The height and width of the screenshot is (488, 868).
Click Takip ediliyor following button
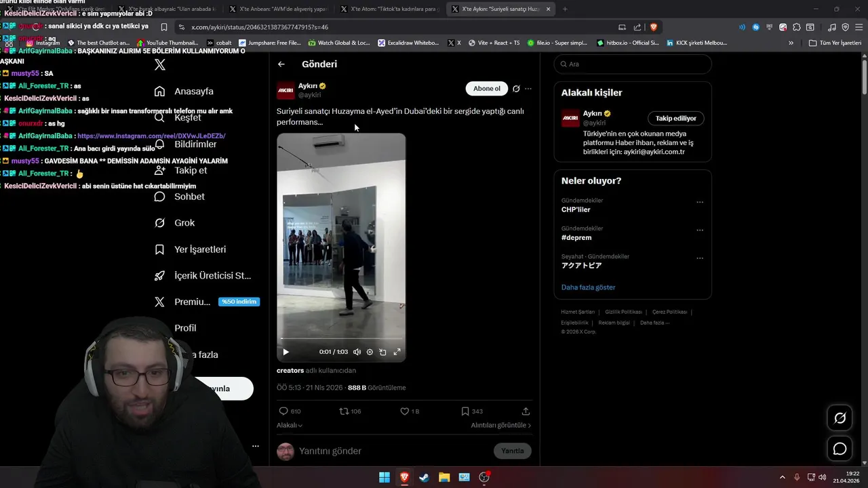pyautogui.click(x=676, y=119)
